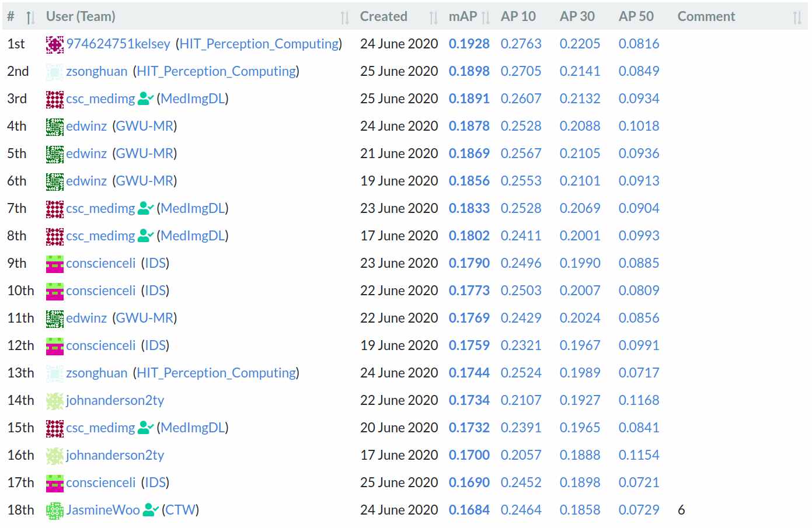
Task: Click the avatar icon of 974624751kelsey
Action: pos(55,44)
